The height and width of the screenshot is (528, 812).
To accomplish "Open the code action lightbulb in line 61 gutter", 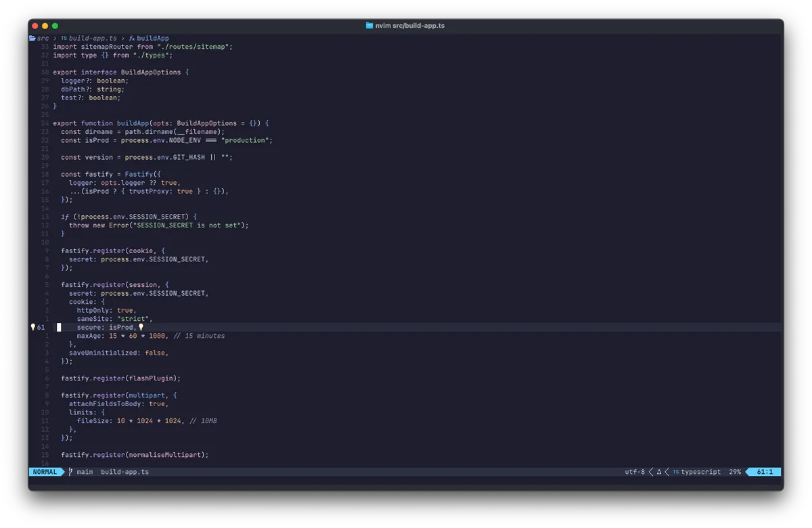I will (x=32, y=327).
